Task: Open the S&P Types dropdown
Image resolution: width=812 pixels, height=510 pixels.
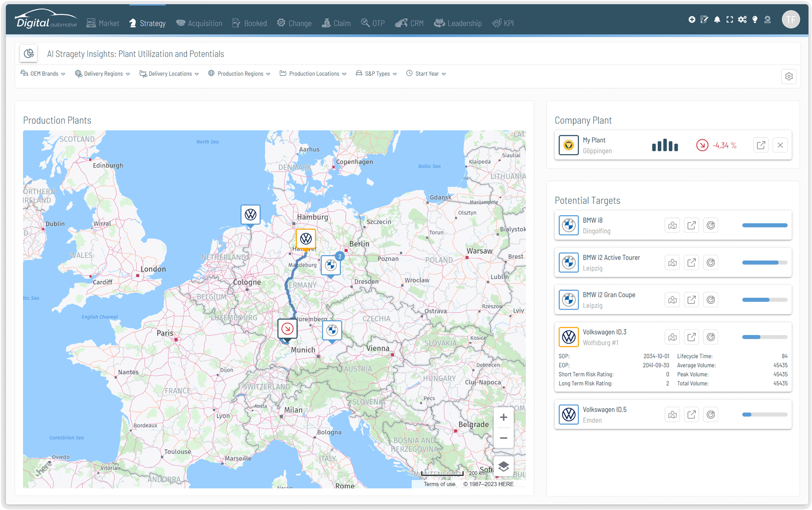Action: click(x=376, y=74)
